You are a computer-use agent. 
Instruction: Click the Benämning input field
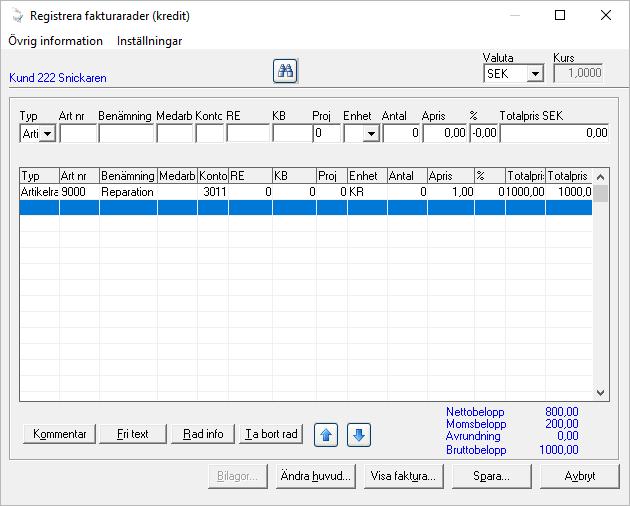[126, 133]
